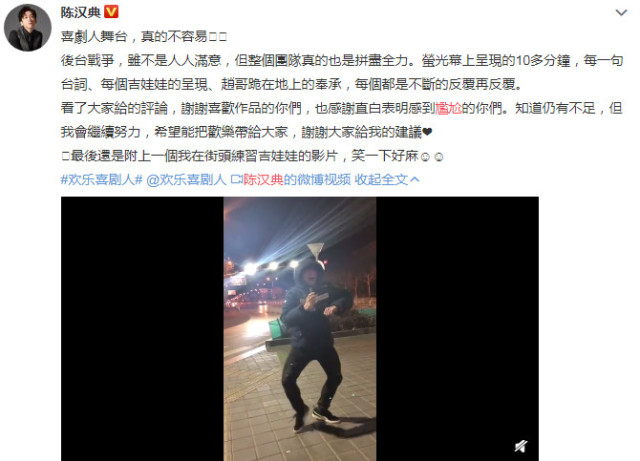Screen dimensions: 640x461
Task: Open 陈汉典's profile avatar photo
Action: tap(28, 28)
